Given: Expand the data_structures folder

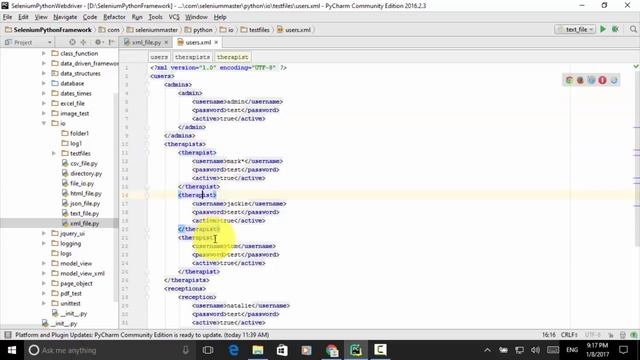Looking at the screenshot, I should point(44,73).
